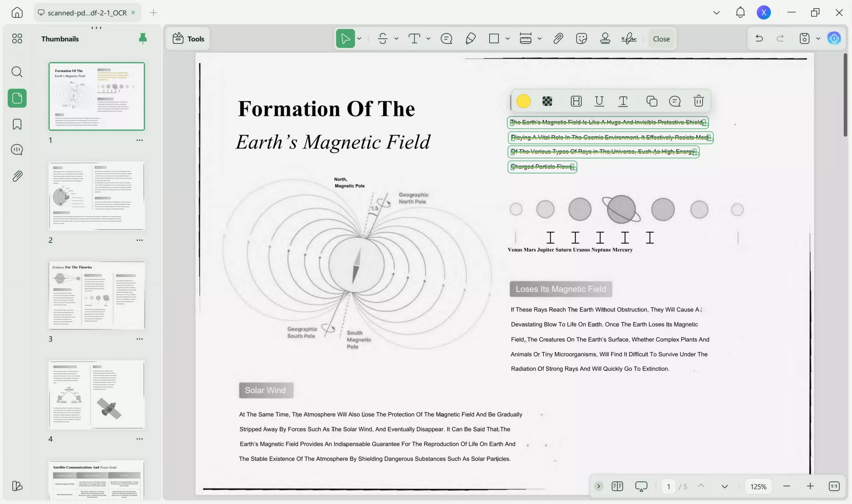Open the search panel in the sidebar
852x504 pixels.
[x=17, y=72]
